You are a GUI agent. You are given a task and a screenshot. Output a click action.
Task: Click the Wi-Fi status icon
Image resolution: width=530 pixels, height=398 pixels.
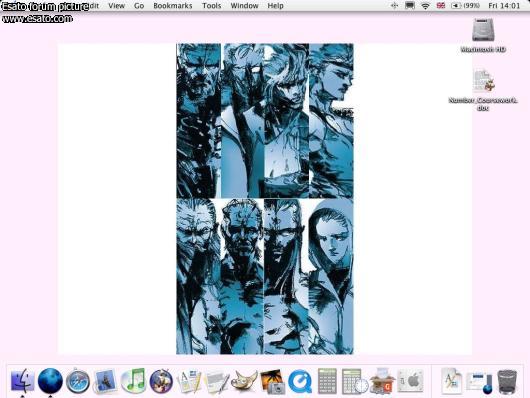[x=425, y=6]
